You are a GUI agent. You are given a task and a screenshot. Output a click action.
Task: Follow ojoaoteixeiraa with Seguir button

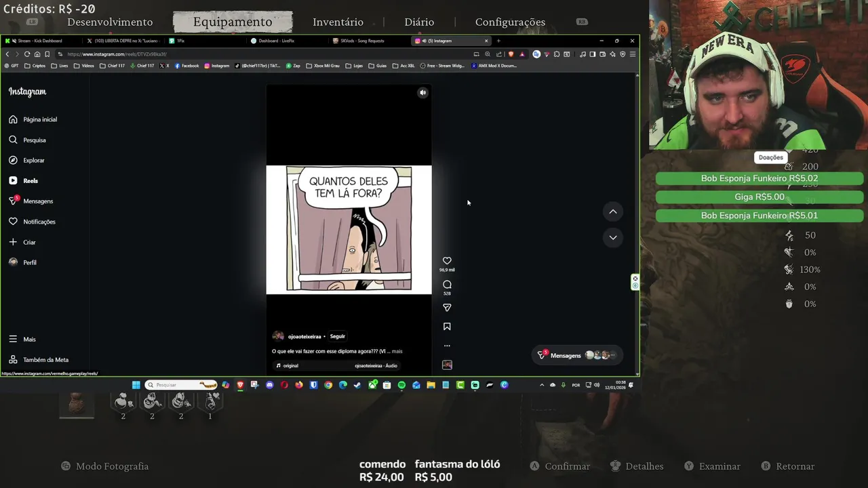pos(338,336)
